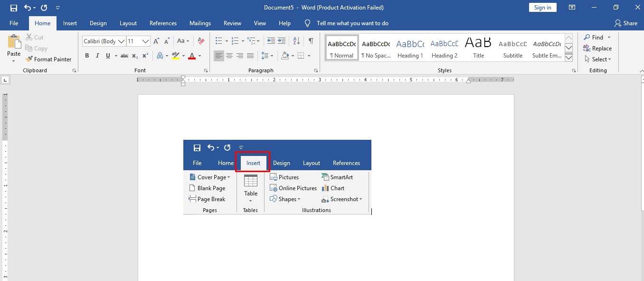Image resolution: width=644 pixels, height=281 pixels.
Task: Toggle underline formatting
Action: (x=108, y=56)
